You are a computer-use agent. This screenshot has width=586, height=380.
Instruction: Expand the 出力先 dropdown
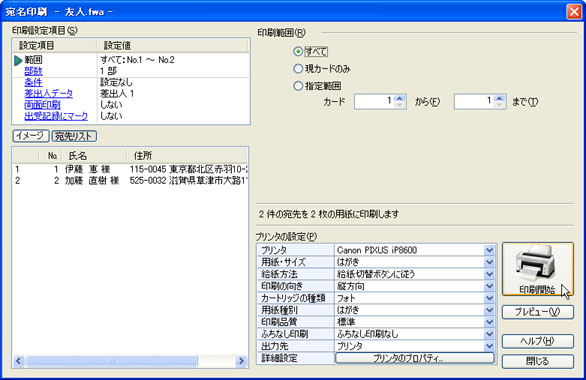489,346
